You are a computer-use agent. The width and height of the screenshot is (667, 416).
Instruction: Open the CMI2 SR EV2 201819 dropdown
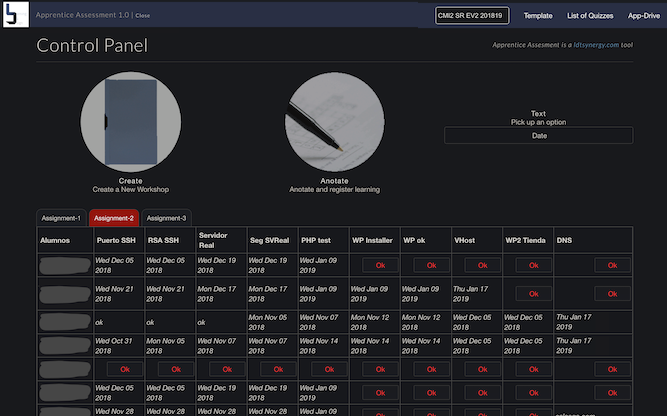(x=472, y=15)
